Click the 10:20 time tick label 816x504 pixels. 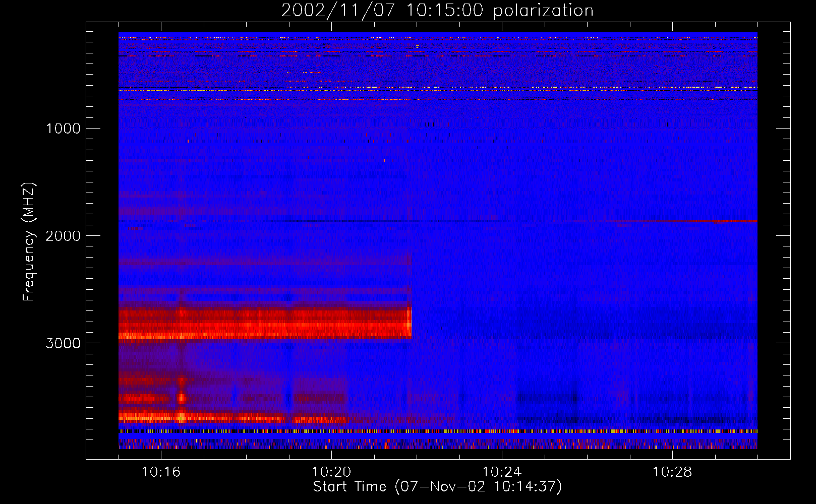click(x=331, y=472)
